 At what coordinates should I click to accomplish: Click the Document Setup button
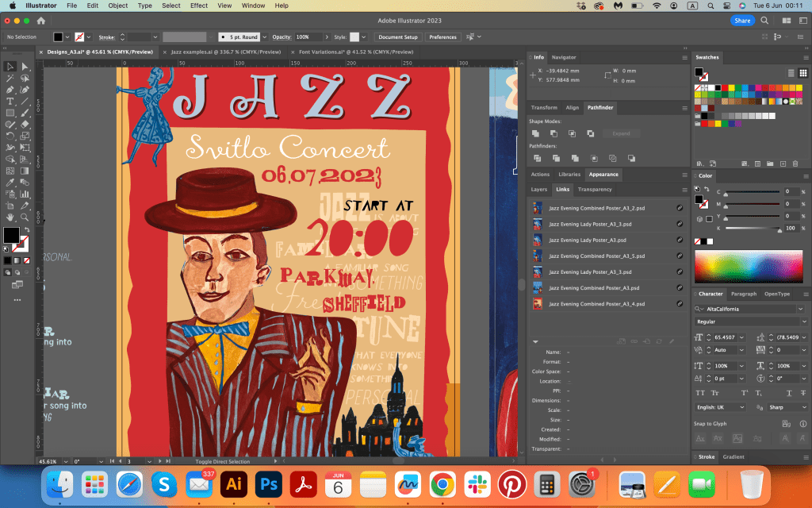(397, 37)
